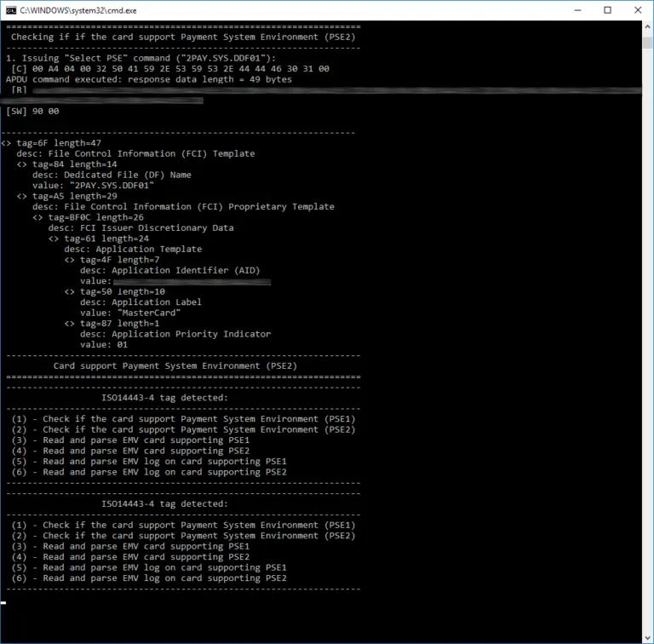Viewport: 654px width, 644px height.
Task: Click option (1) PSE1 check in second menu
Action: (x=184, y=525)
